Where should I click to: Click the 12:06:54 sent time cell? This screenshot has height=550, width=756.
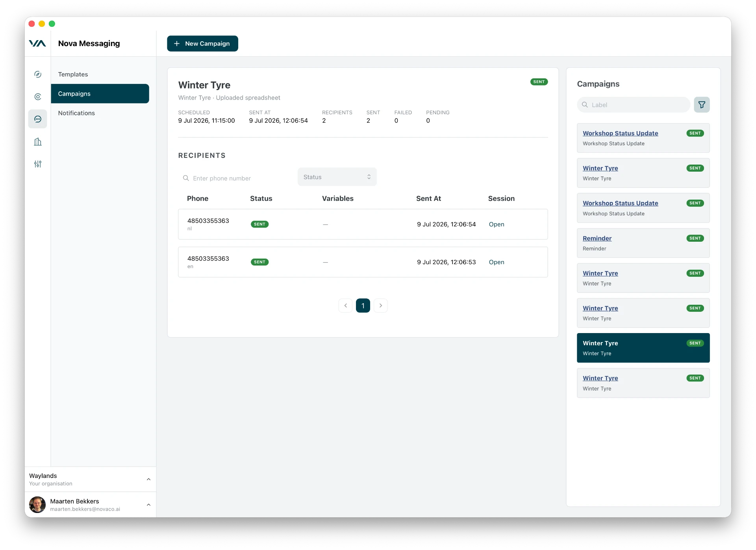coord(447,224)
